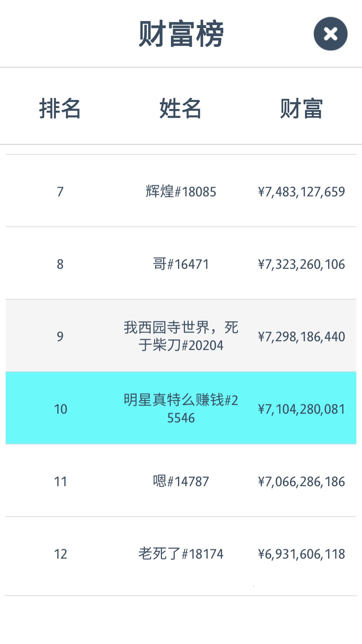Image resolution: width=362 pixels, height=644 pixels.
Task: Tap wealth amount ¥7,104,280,081
Action: pyautogui.click(x=301, y=409)
